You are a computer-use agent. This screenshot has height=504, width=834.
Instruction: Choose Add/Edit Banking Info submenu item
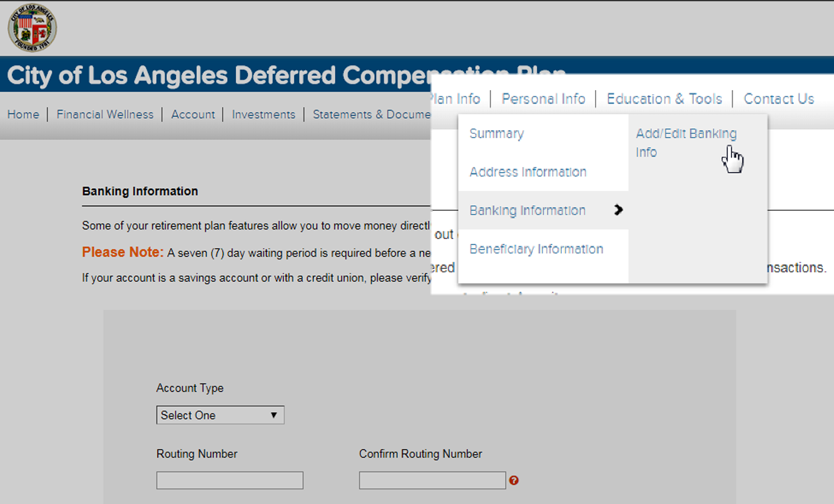point(686,143)
